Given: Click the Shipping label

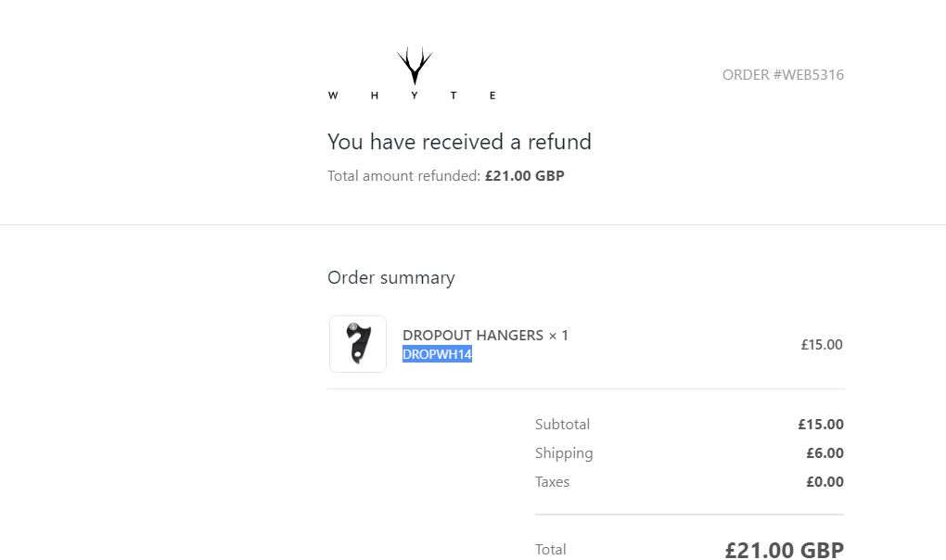Looking at the screenshot, I should pos(564,453).
